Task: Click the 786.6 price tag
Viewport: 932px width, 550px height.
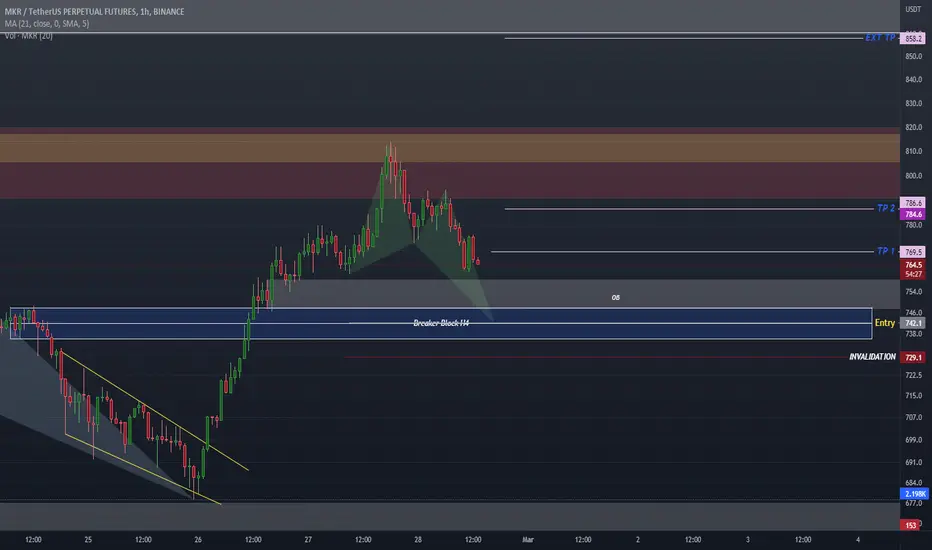Action: (x=914, y=203)
